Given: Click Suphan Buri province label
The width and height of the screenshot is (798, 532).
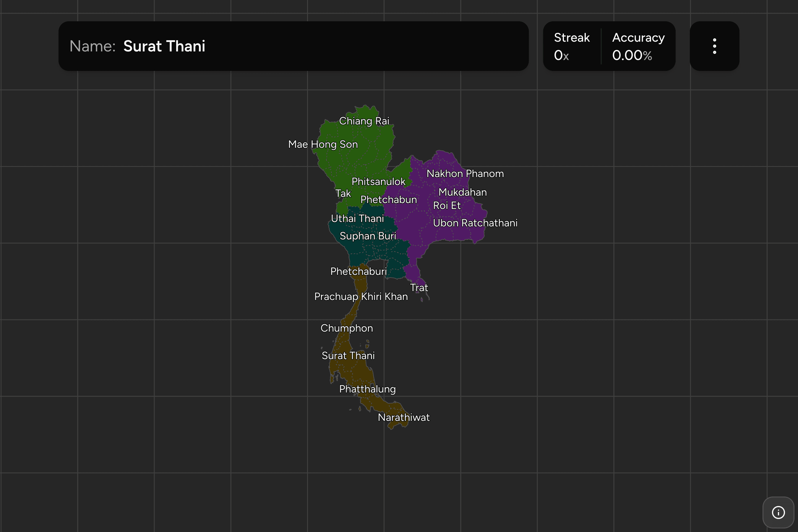Looking at the screenshot, I should 368,236.
